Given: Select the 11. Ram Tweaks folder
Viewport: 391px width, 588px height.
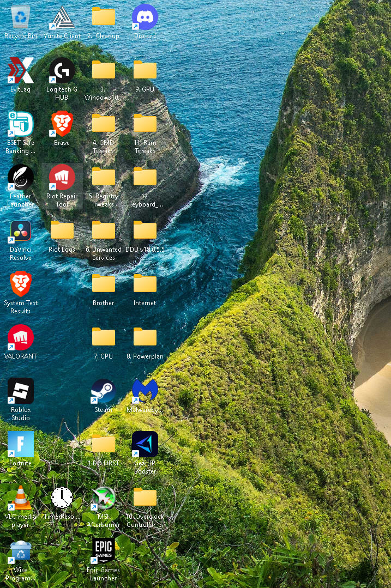Looking at the screenshot, I should coord(145,124).
